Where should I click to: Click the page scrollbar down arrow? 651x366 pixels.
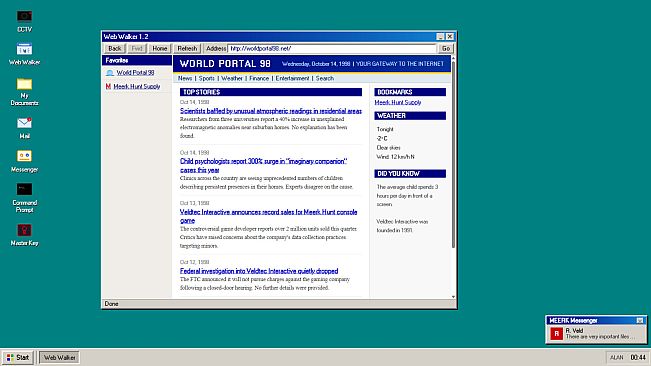point(453,297)
